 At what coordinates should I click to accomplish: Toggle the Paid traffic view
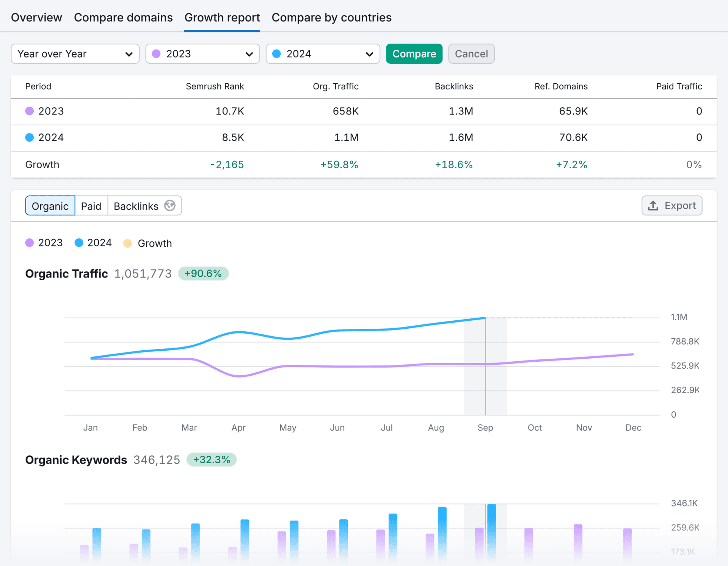coord(91,205)
